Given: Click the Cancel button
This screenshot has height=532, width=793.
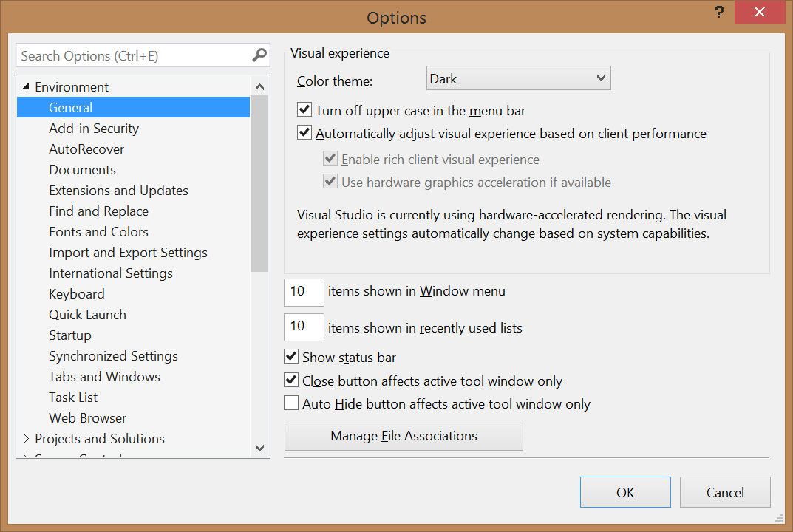Looking at the screenshot, I should (725, 492).
